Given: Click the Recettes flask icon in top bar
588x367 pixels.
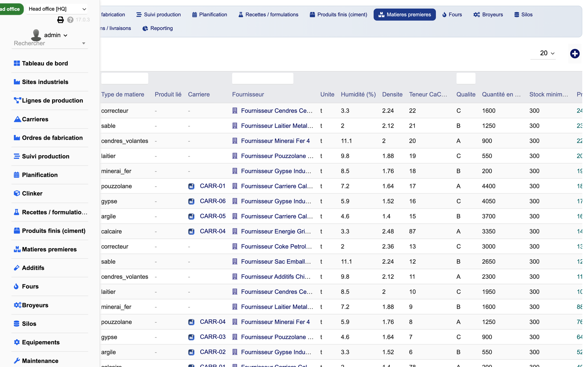Looking at the screenshot, I should tap(241, 14).
